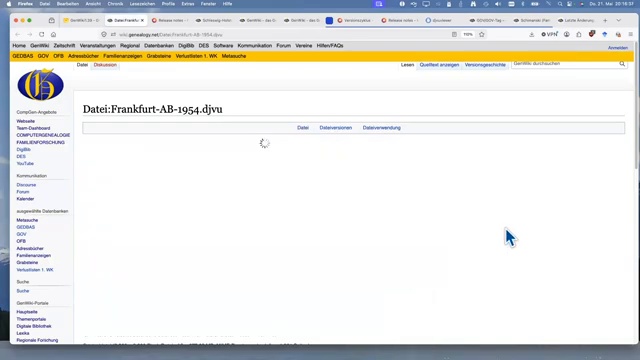
Task: Select Quelltext anzeigen tab
Action: point(439,65)
